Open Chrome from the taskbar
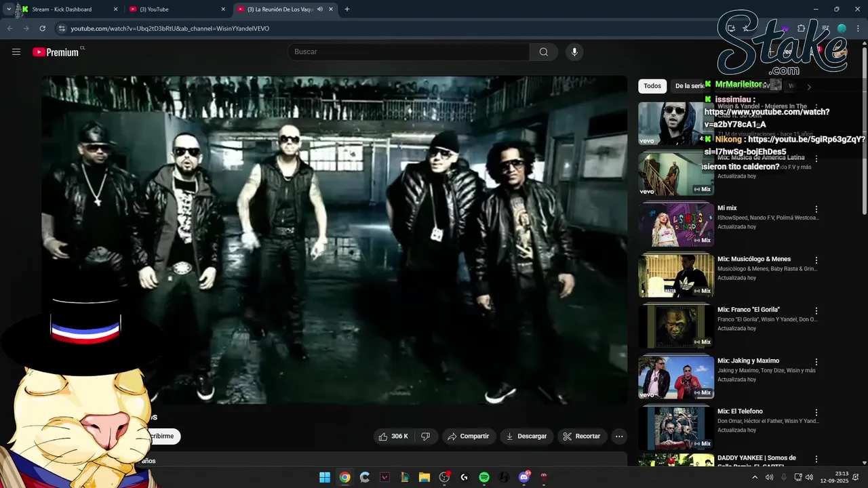 [344, 477]
